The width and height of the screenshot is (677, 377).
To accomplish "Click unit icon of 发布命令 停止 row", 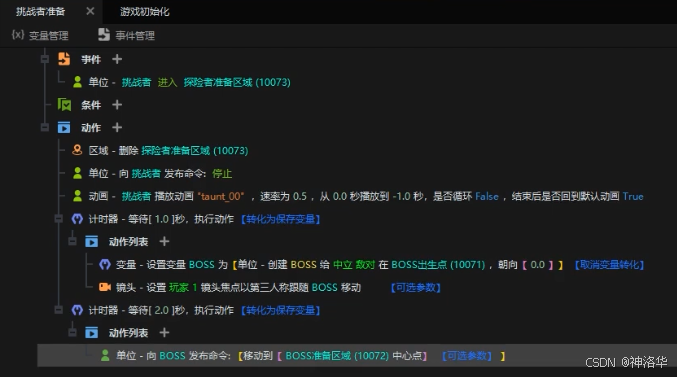I will [x=77, y=174].
